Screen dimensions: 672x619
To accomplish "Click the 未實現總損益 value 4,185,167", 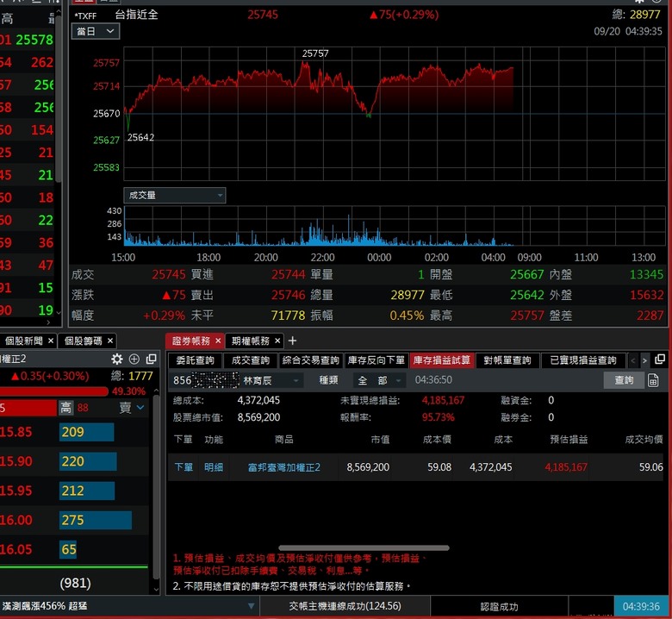I will pos(443,400).
